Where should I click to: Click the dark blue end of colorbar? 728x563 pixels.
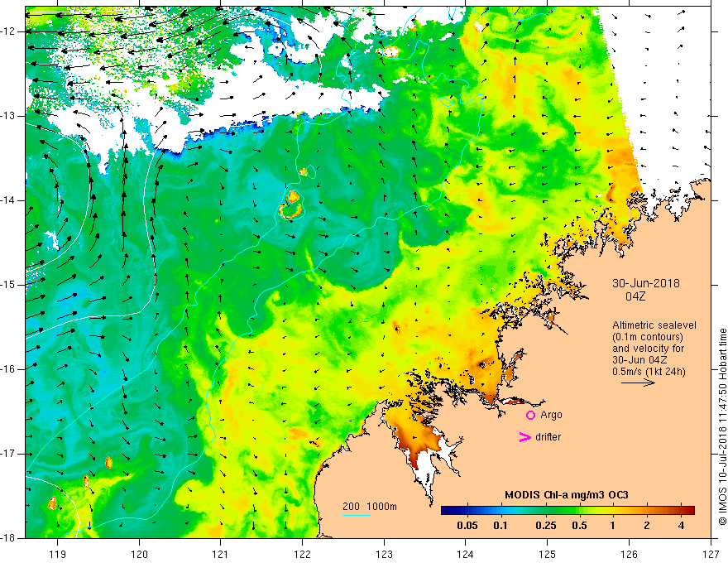pyautogui.click(x=445, y=511)
